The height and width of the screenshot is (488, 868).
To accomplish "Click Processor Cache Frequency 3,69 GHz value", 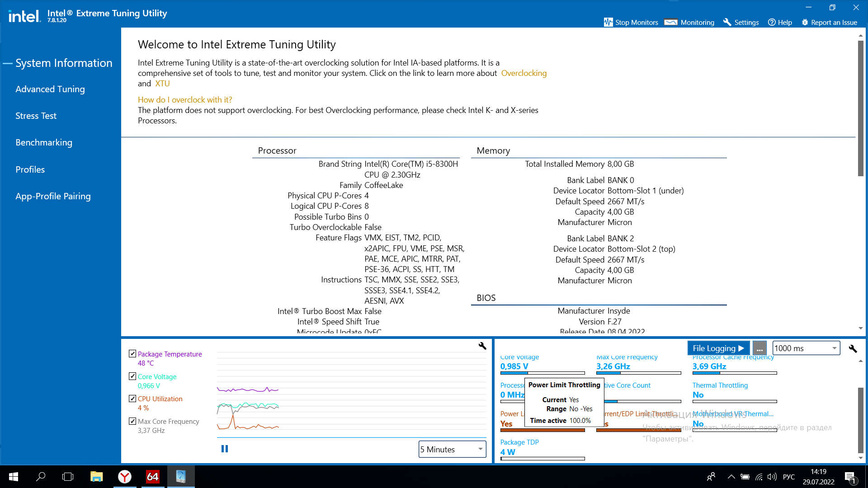I will click(x=709, y=366).
